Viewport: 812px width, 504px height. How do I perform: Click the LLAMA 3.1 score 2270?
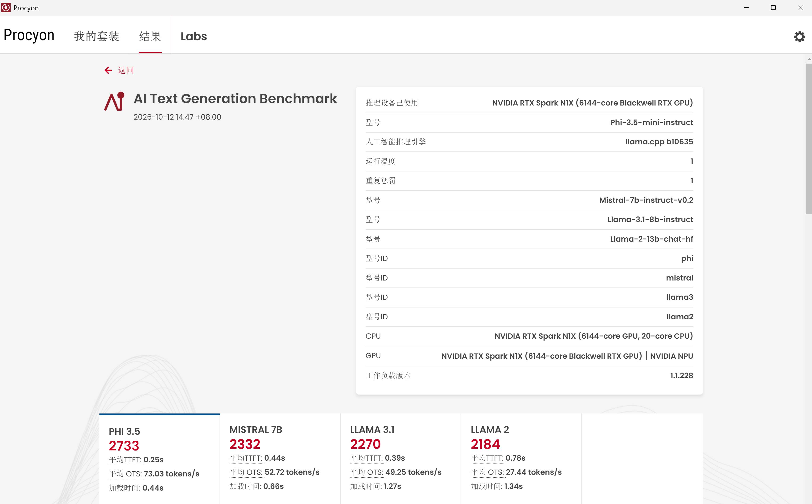(x=365, y=444)
